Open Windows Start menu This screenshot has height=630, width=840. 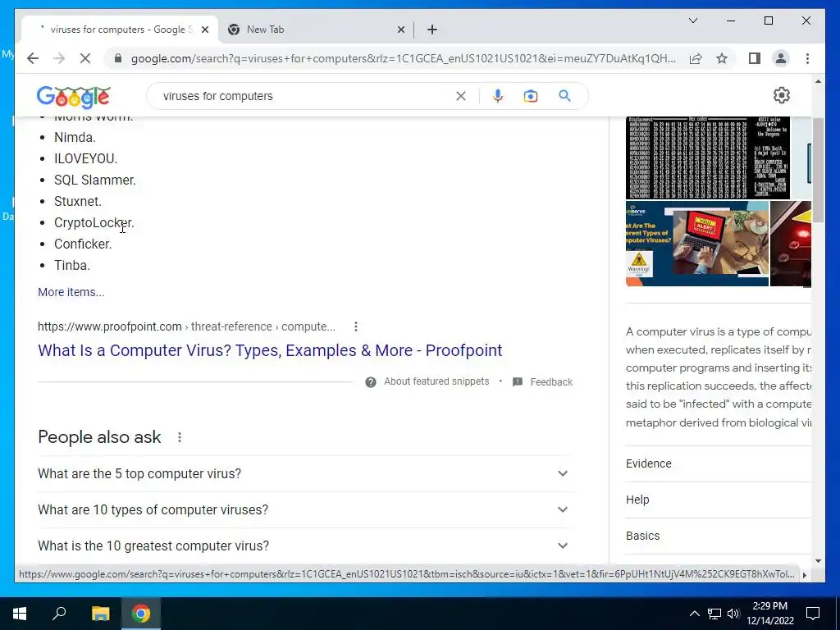point(20,614)
